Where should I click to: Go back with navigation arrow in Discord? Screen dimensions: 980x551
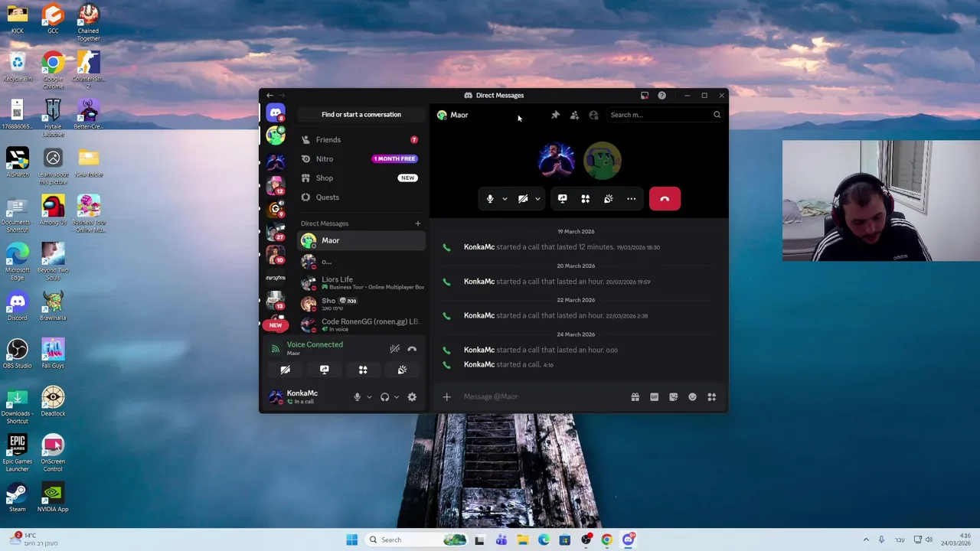[269, 96]
